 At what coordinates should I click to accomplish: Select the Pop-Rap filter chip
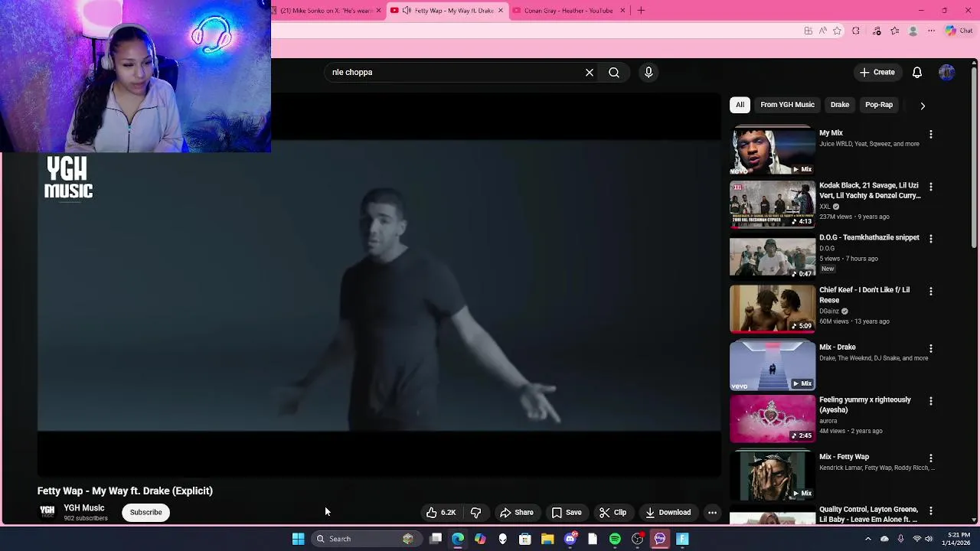click(x=879, y=105)
